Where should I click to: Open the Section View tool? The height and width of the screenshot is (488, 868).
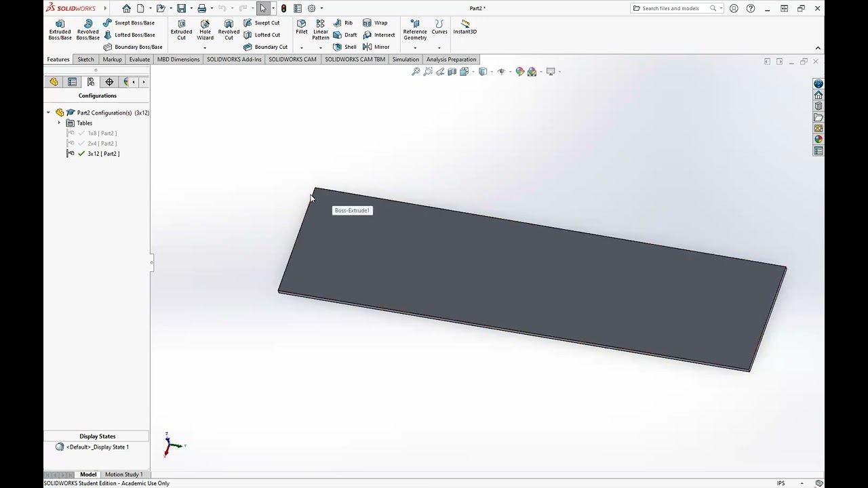click(x=452, y=71)
